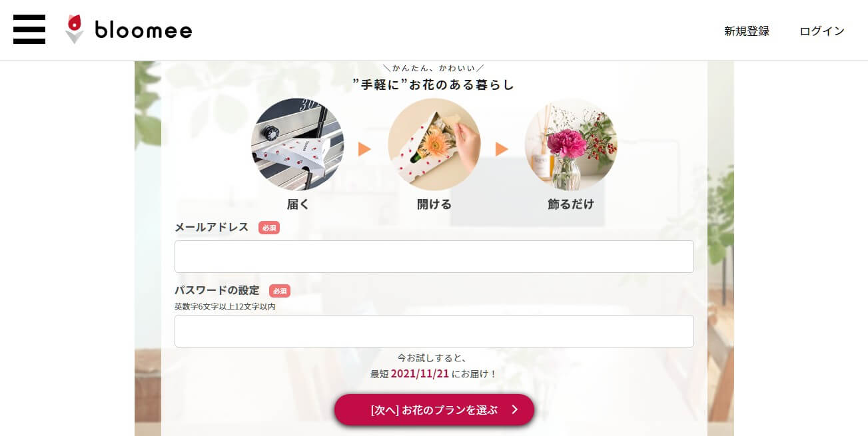
Task: Open the 新規登録 sign-up link
Action: point(747,31)
